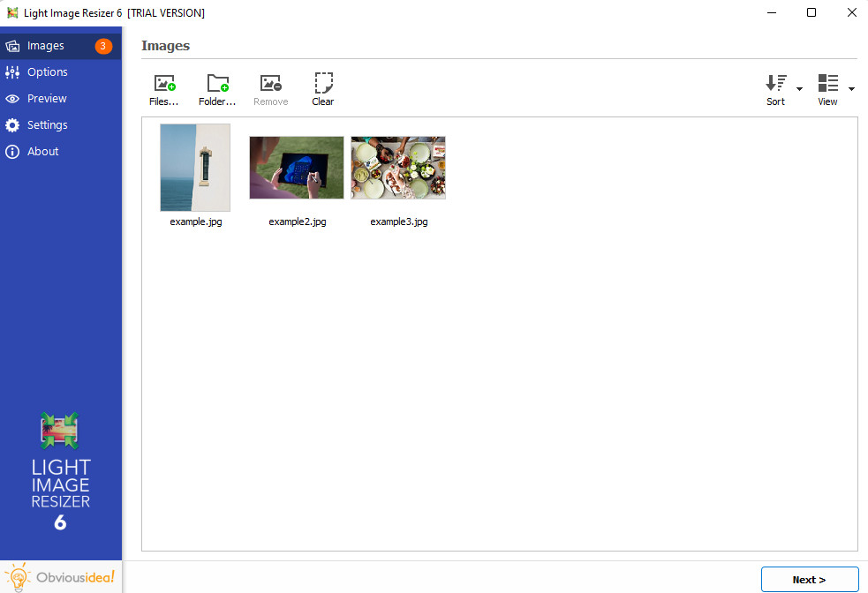Maximize the Light Image Resizer window

point(811,12)
